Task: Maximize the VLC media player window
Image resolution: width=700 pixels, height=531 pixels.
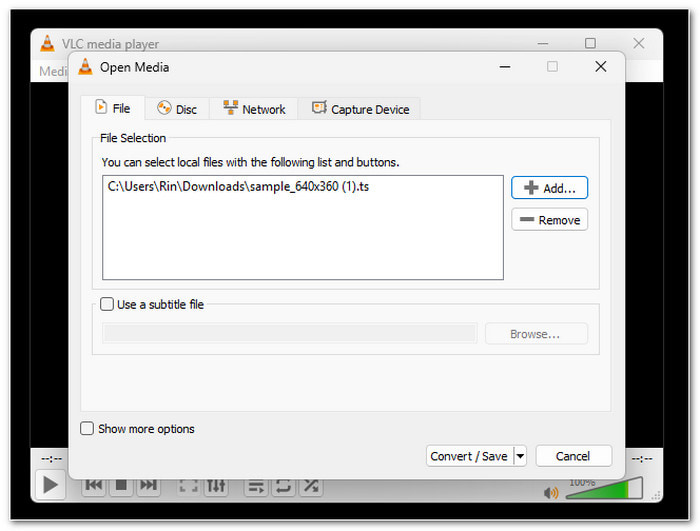Action: (x=590, y=43)
